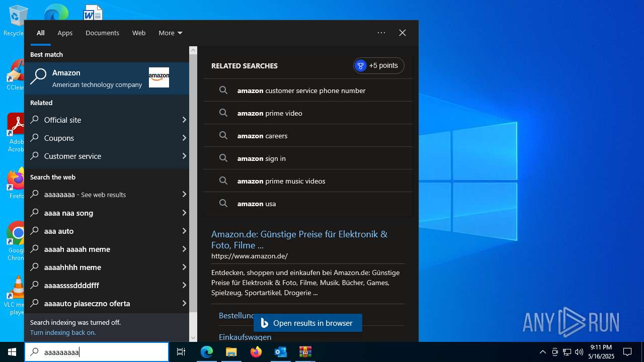
Task: Search amazon prime music videos
Action: point(308,181)
